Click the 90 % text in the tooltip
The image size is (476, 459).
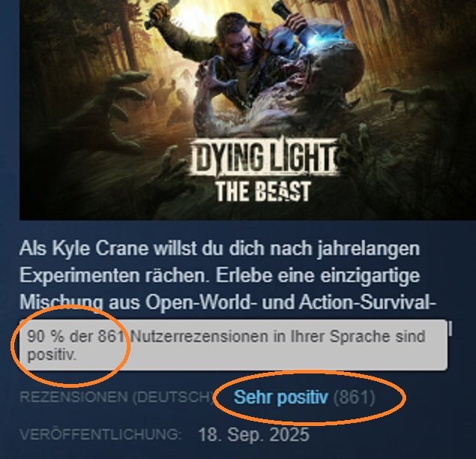tap(46, 337)
